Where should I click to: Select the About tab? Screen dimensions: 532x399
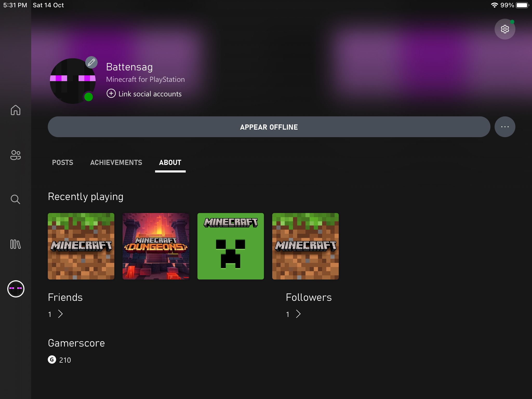(x=170, y=163)
